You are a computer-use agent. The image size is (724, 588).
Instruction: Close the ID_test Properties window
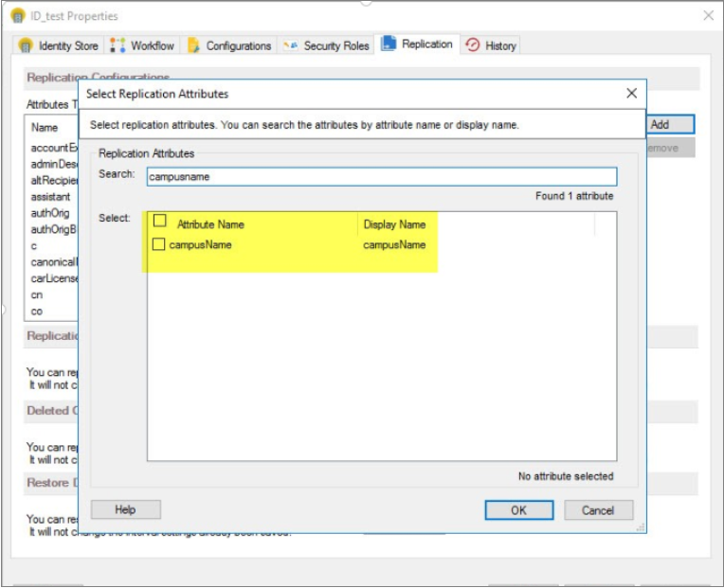click(x=708, y=16)
